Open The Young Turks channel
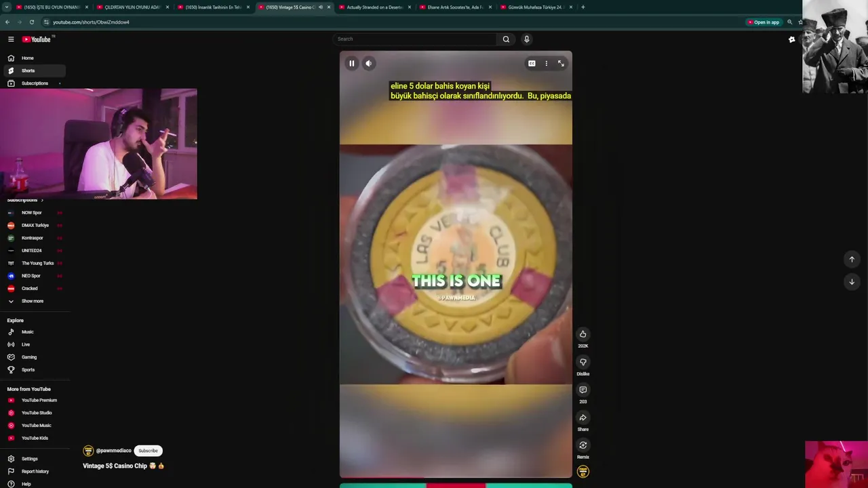Image resolution: width=868 pixels, height=488 pixels. (34, 263)
